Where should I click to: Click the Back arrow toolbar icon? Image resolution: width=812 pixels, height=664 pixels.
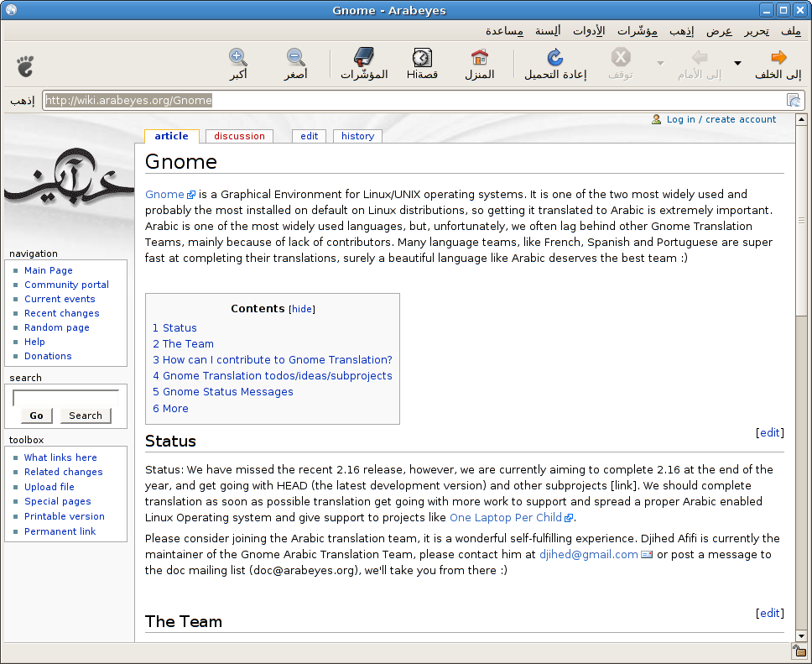[778, 58]
